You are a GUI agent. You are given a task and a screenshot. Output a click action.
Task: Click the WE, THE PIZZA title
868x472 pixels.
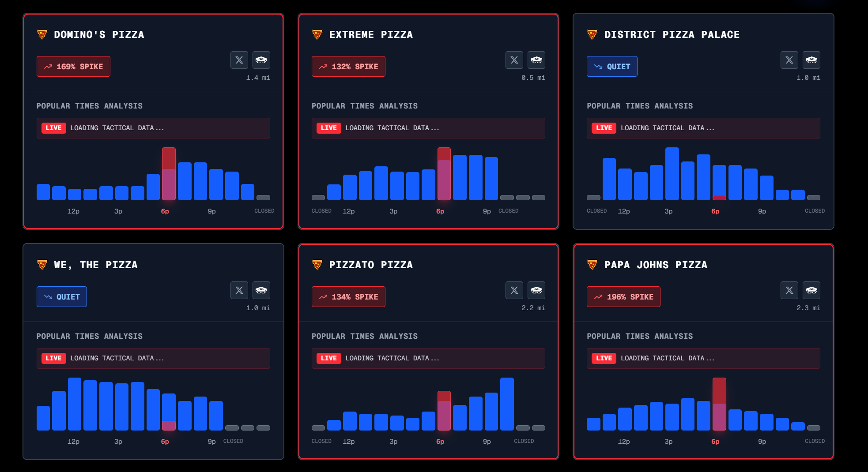[96, 265]
